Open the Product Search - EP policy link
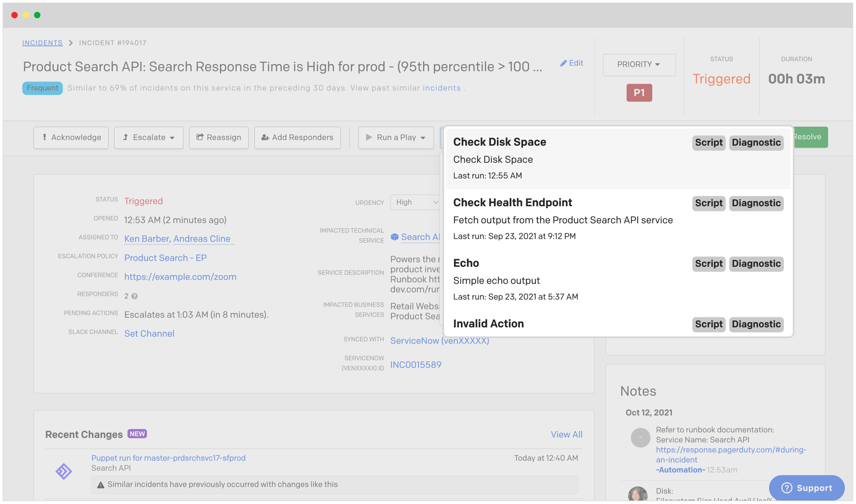Viewport: 856px width, 504px height. point(165,258)
